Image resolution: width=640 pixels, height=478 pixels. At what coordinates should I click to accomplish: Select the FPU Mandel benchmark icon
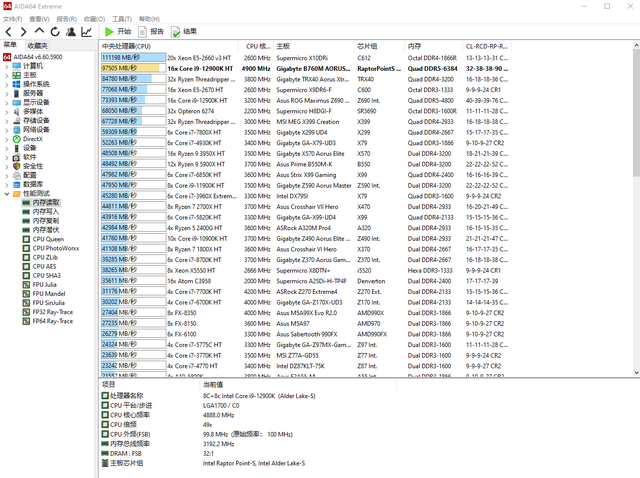click(x=26, y=294)
